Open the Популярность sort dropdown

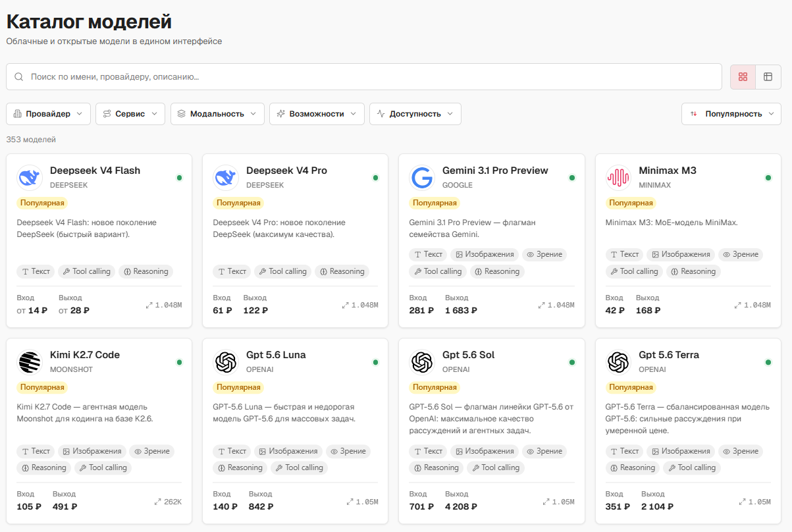[731, 114]
